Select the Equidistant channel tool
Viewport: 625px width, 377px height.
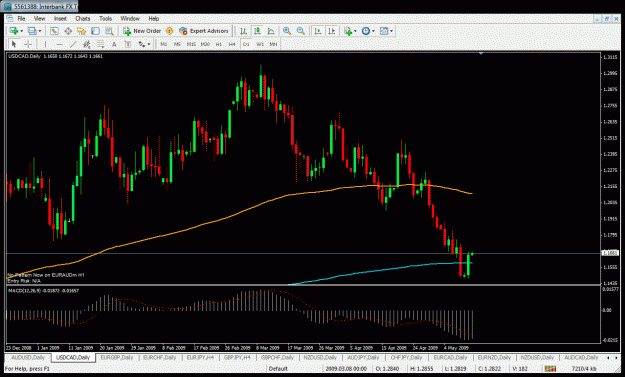pos(86,44)
